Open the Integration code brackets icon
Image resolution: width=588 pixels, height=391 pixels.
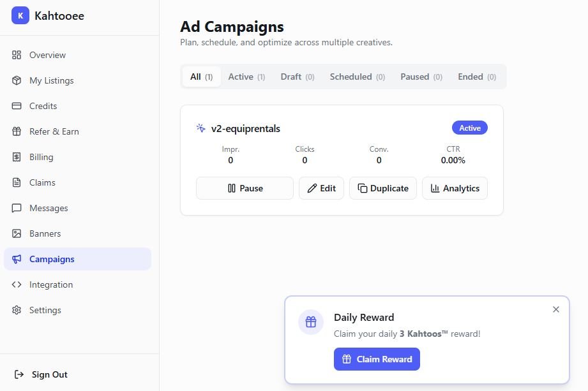click(x=18, y=284)
